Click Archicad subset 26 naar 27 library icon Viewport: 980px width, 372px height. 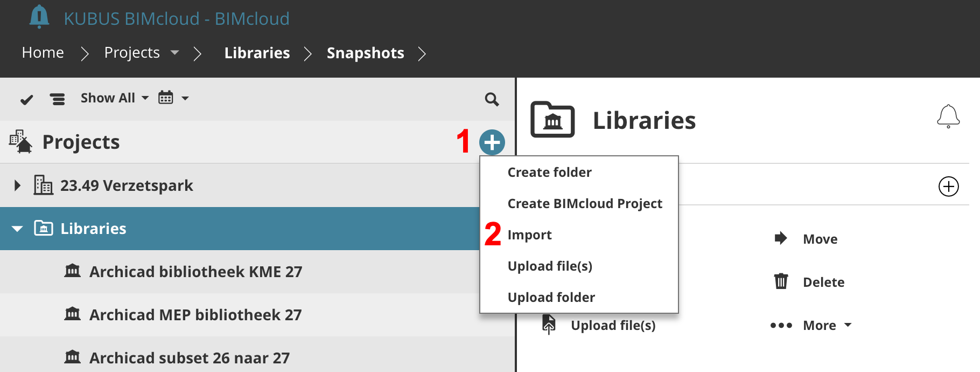point(72,357)
